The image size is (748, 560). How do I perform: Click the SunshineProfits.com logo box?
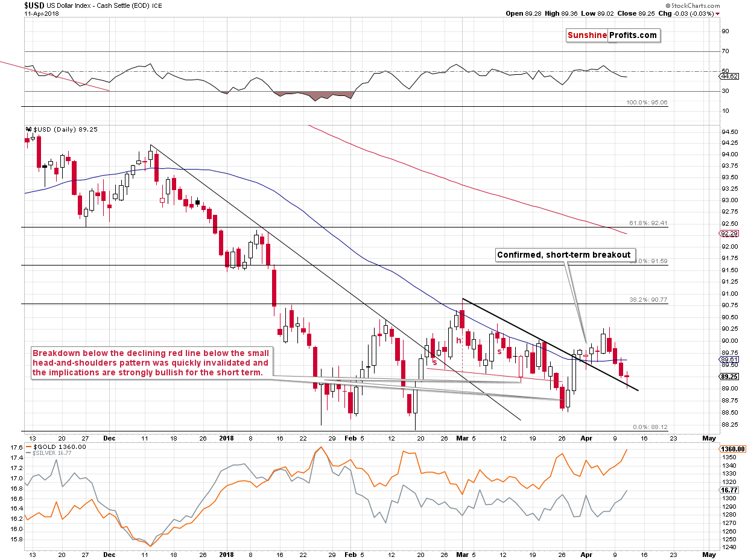coord(612,36)
